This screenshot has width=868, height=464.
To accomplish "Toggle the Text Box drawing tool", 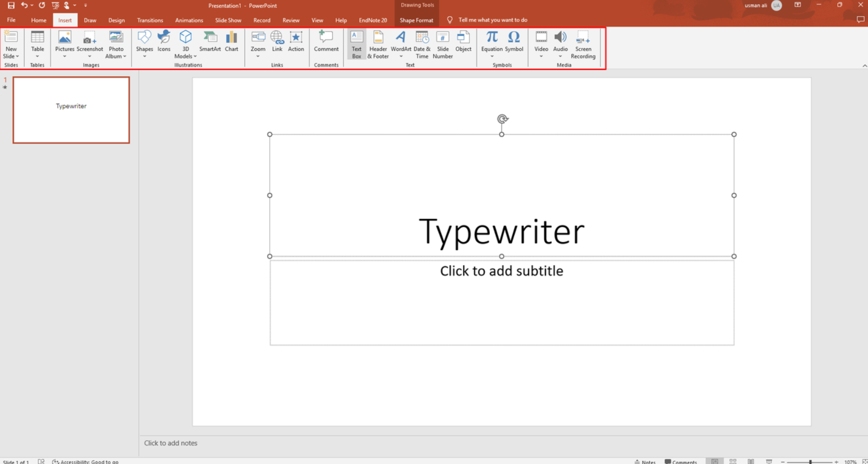I will 356,44.
